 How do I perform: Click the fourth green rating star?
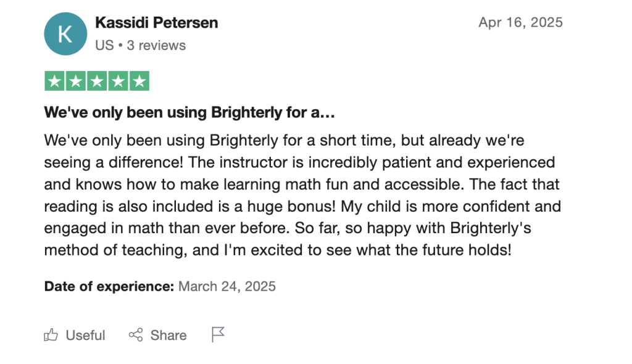point(118,81)
